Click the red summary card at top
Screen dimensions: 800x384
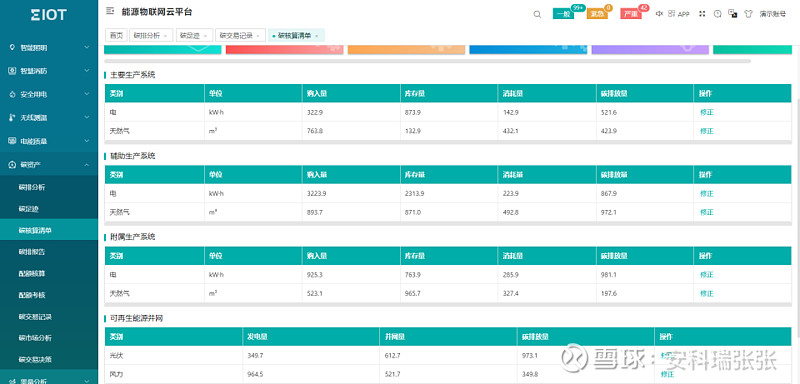pos(285,49)
